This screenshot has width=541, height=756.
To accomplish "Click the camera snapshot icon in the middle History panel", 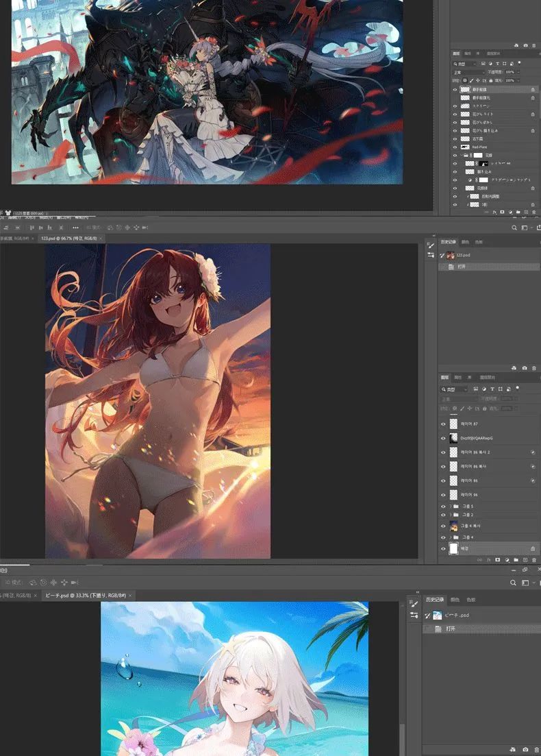I will point(525,368).
